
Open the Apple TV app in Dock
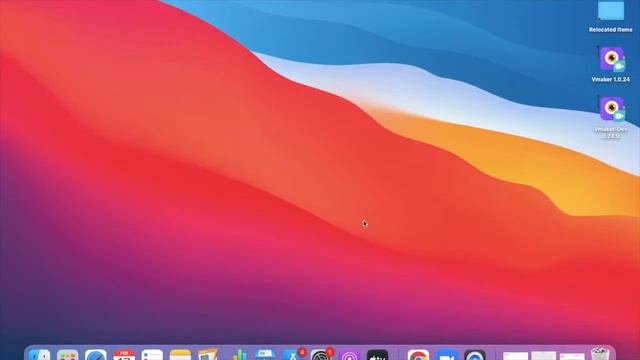tap(378, 355)
